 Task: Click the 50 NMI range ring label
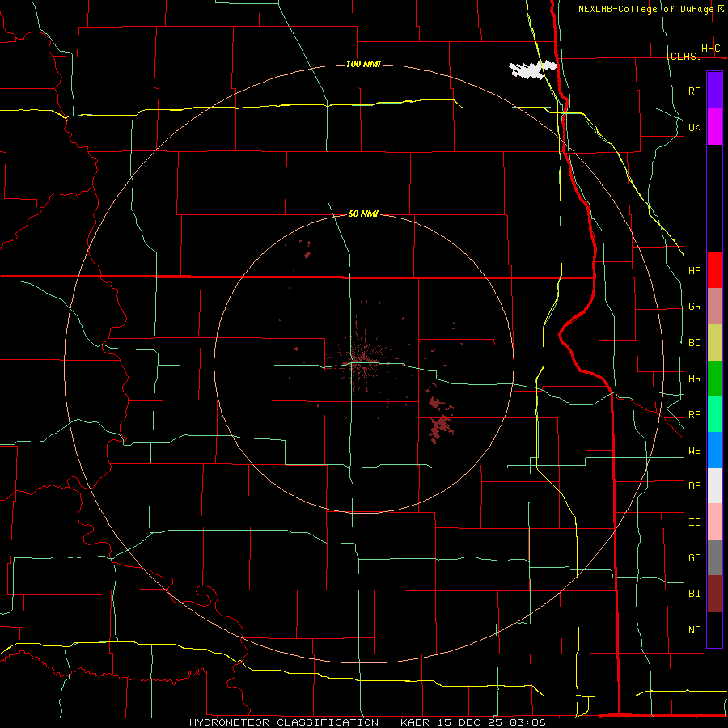(363, 214)
